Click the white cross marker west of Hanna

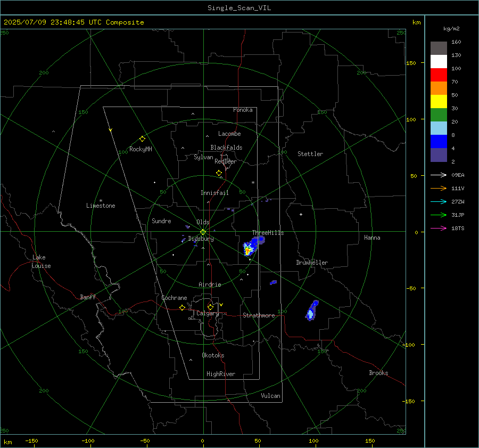301,214
